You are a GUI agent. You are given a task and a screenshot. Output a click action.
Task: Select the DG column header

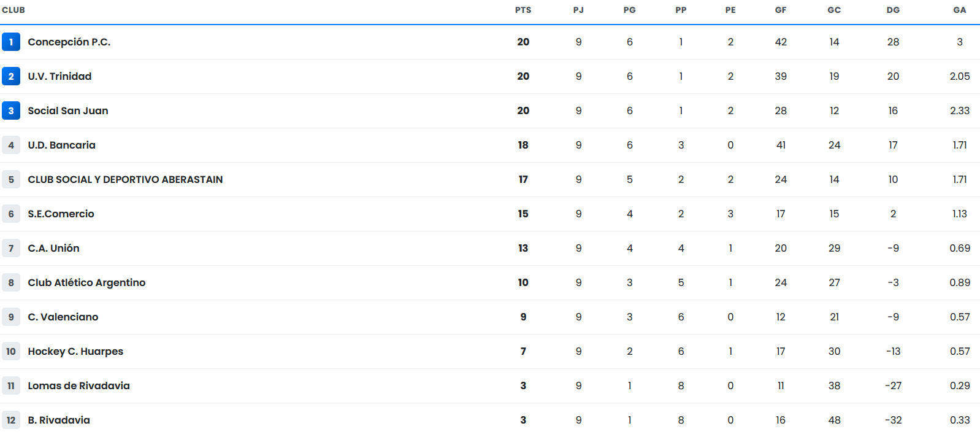(x=893, y=10)
